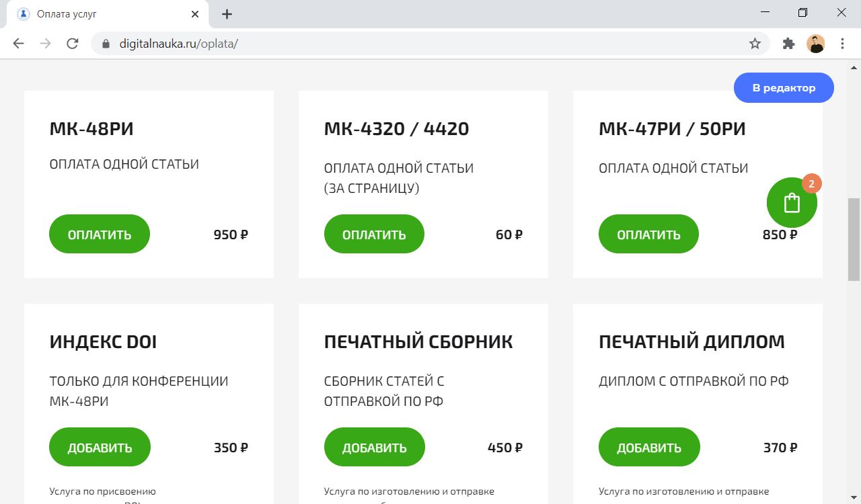861x504 pixels.
Task: View site info via padlock icon
Action: (105, 44)
